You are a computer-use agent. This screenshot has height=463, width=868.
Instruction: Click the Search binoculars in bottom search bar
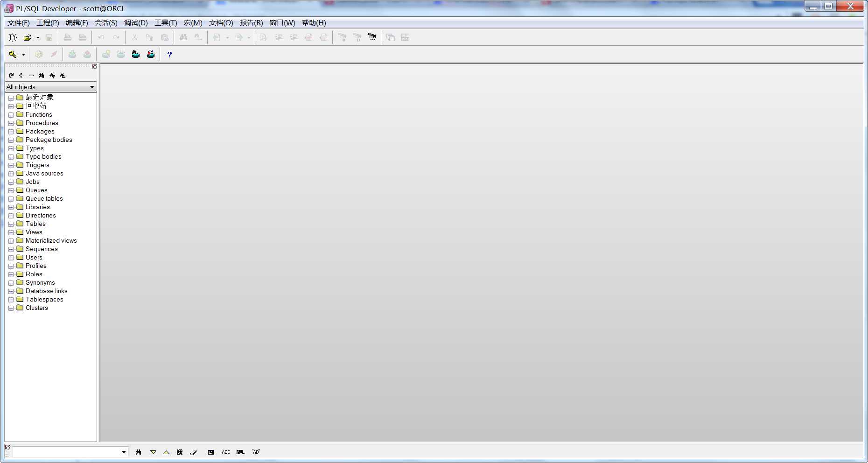click(x=138, y=452)
